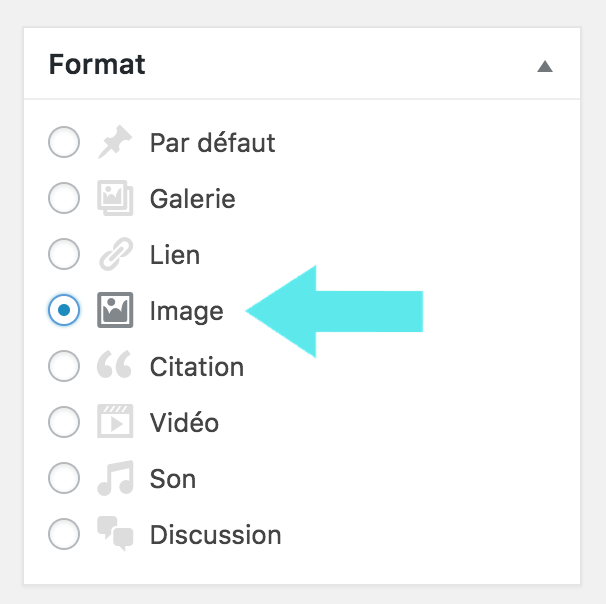Select the Par défaut radio button

click(64, 144)
